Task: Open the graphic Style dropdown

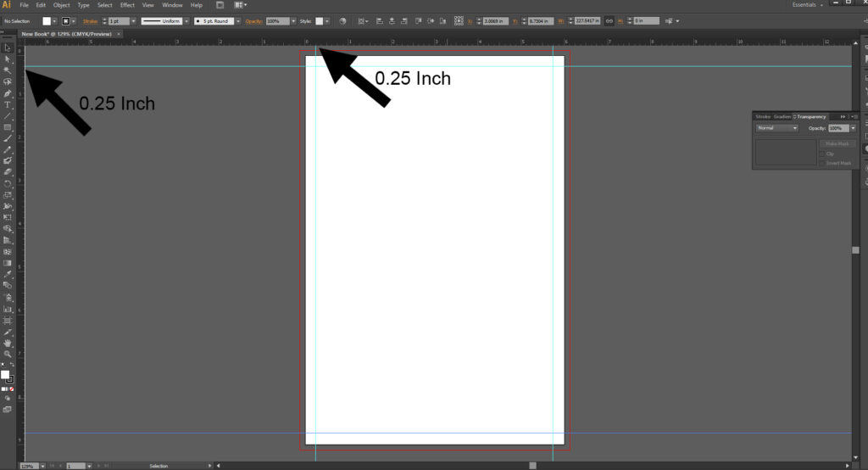Action: (327, 21)
